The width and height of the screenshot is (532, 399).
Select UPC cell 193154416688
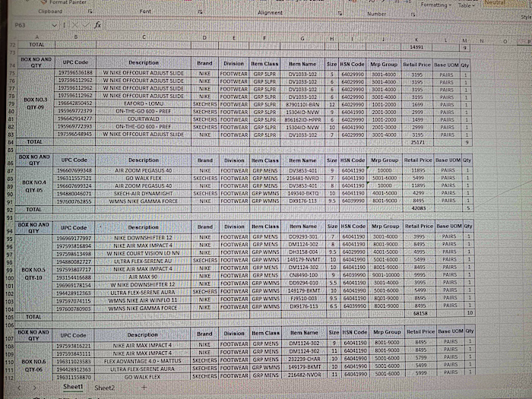[74, 277]
